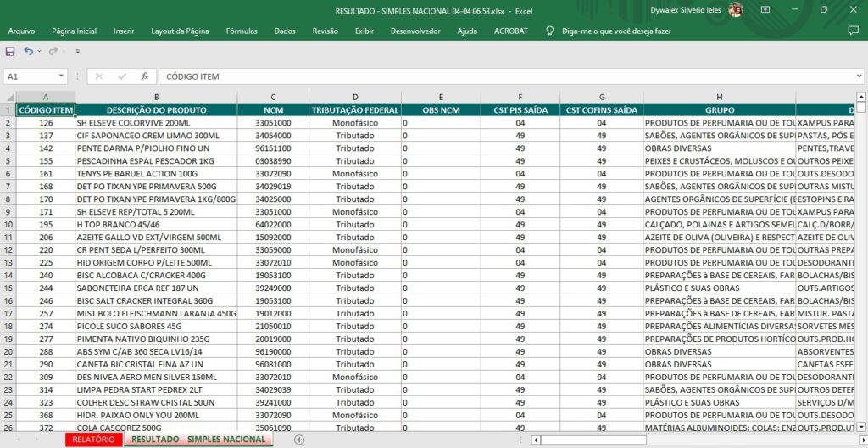
Task: Click the Save icon in quick access toolbar
Action: coord(10,52)
